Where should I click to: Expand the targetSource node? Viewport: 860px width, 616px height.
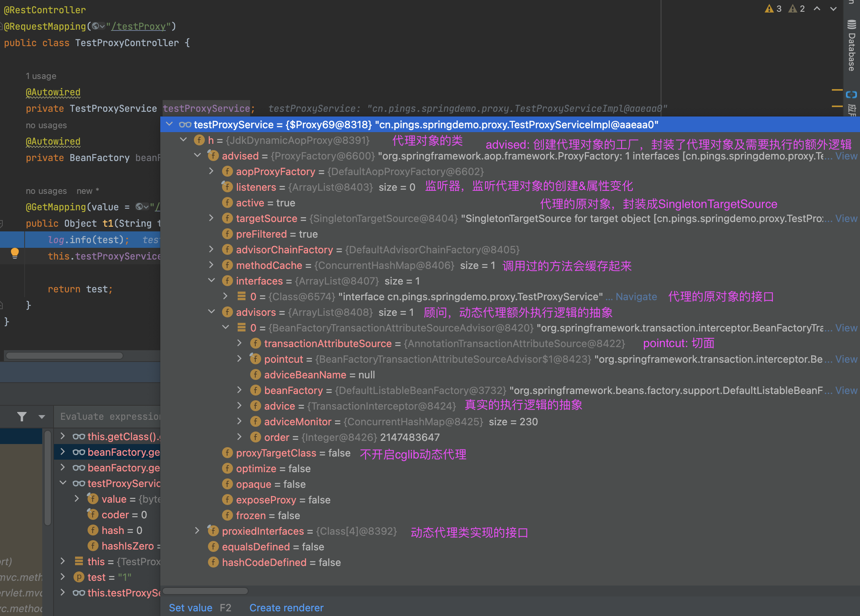211,218
